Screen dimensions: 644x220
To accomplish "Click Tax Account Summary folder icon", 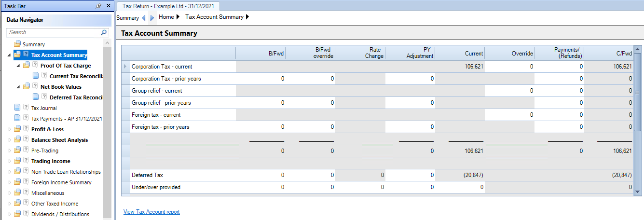I will (x=17, y=55).
